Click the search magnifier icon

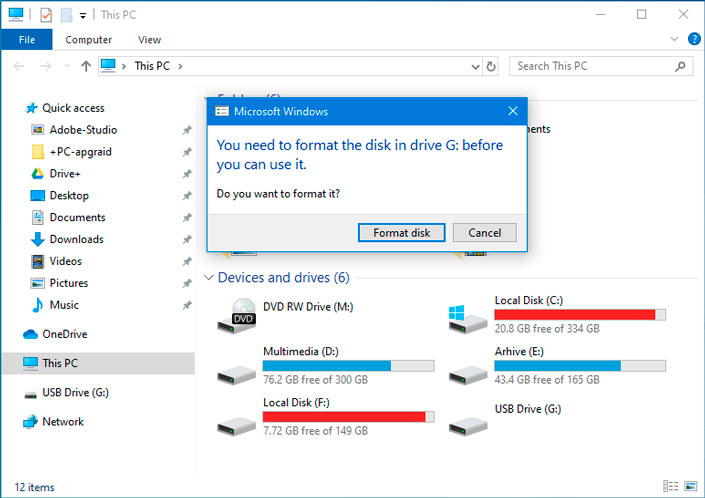pyautogui.click(x=680, y=67)
